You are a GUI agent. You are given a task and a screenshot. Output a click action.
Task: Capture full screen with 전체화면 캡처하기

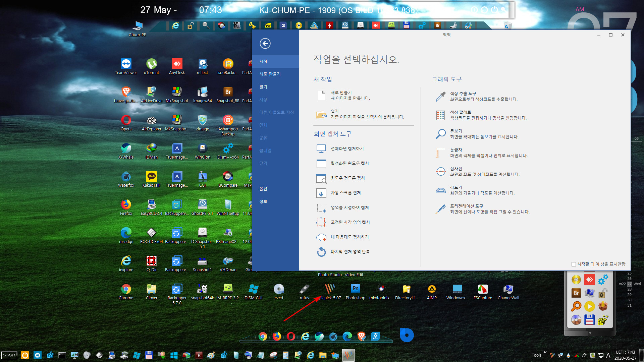pyautogui.click(x=340, y=148)
